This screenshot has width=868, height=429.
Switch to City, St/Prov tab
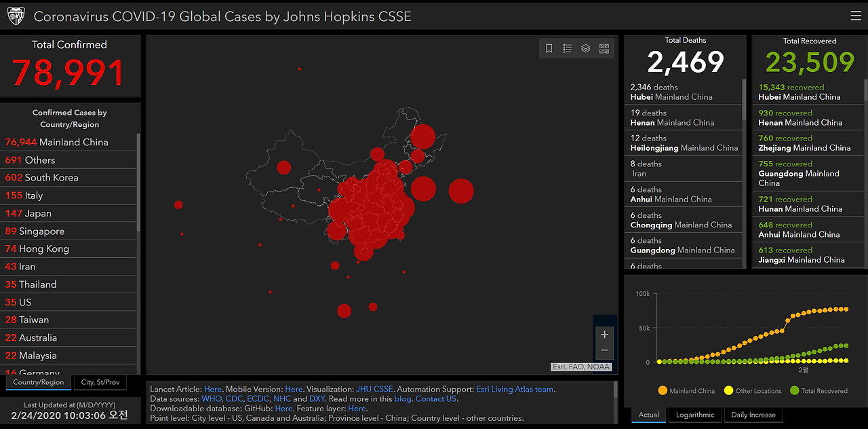click(x=100, y=382)
